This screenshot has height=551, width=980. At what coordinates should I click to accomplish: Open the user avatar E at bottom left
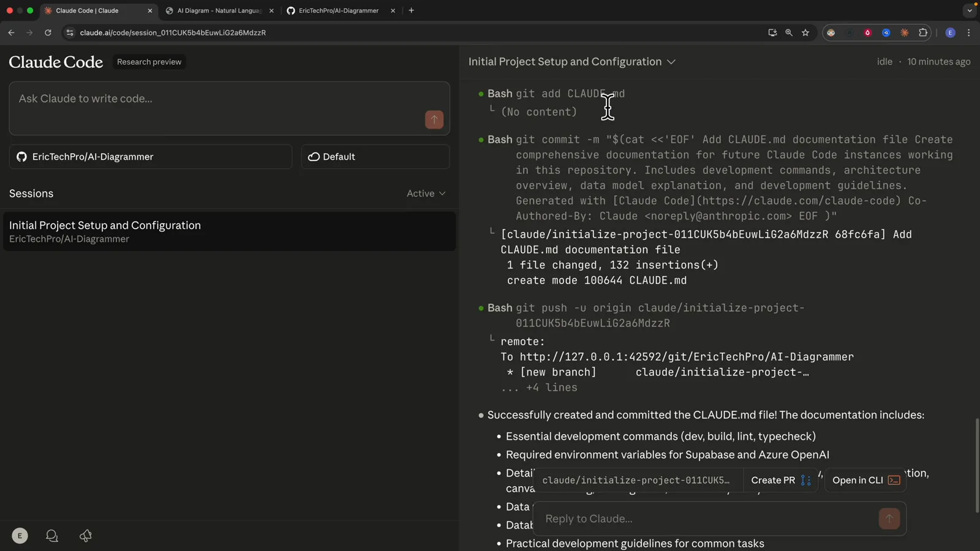[x=20, y=536]
